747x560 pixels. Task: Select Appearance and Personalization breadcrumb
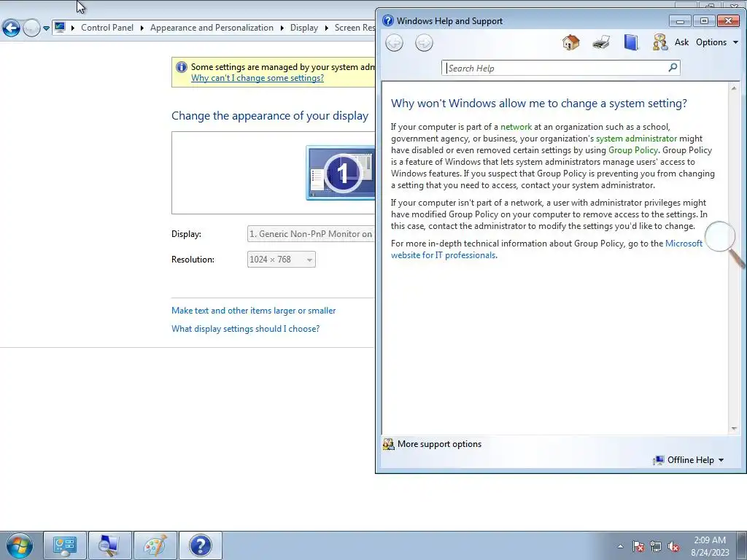(212, 28)
